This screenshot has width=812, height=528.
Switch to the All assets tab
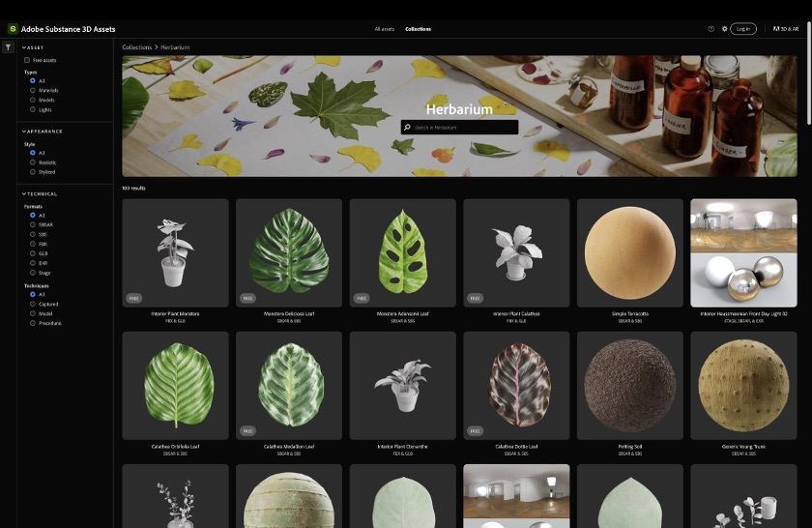click(x=385, y=29)
